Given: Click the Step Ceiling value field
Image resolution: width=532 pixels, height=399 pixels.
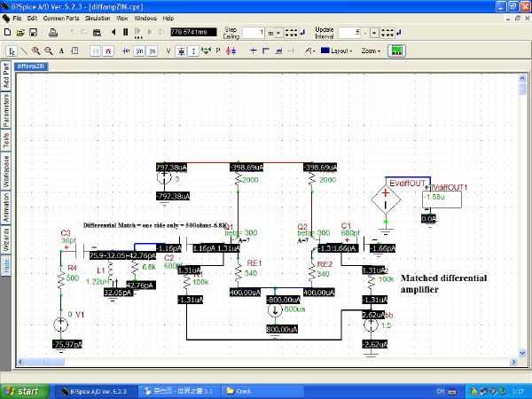Looking at the screenshot, I should pyautogui.click(x=254, y=33).
